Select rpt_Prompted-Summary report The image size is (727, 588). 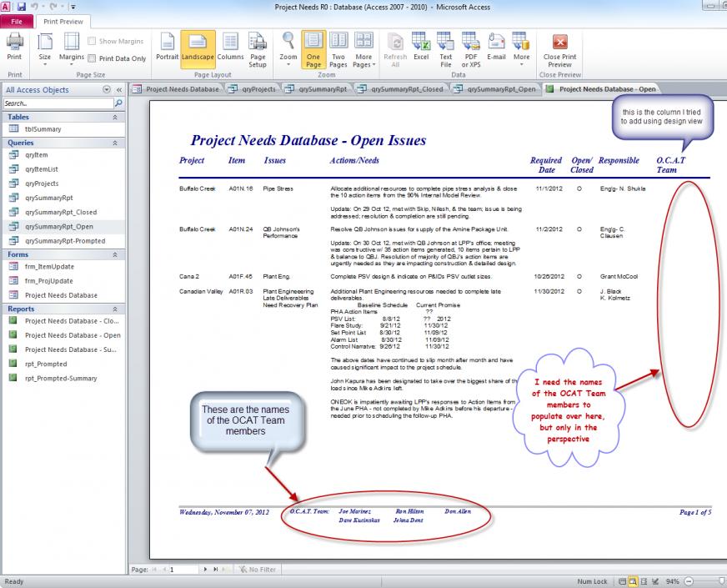click(x=64, y=379)
